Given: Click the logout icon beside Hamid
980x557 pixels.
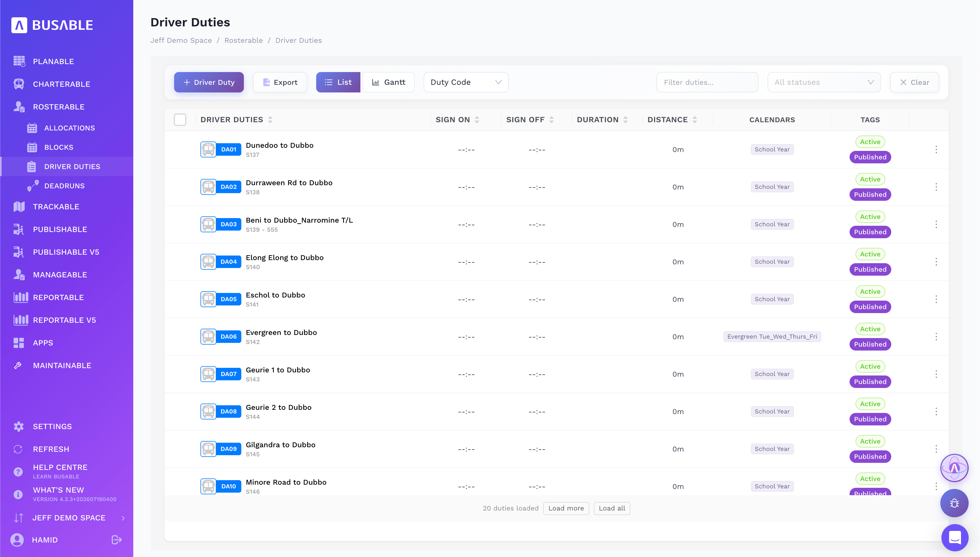Looking at the screenshot, I should coord(117,540).
